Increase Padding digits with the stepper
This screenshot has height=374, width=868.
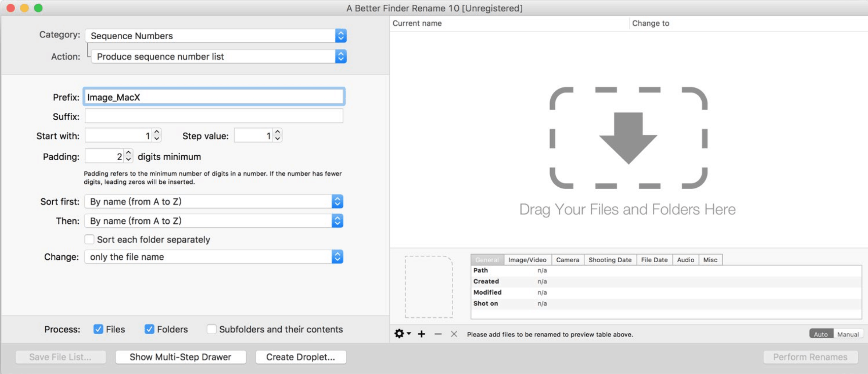pos(129,154)
